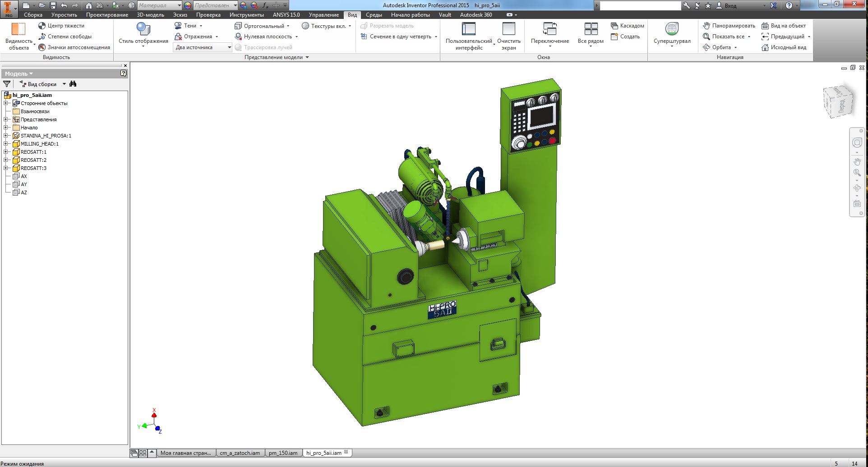
Task: Click the Open folder icon in quick access toolbar
Action: pos(42,5)
